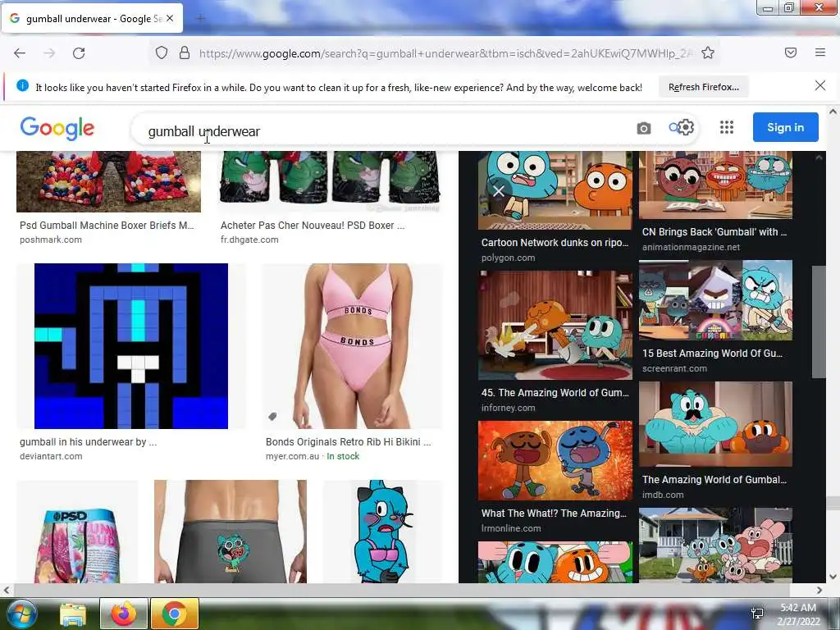This screenshot has height=630, width=840.
Task: Open the Firefox hamburger menu
Action: (x=820, y=52)
